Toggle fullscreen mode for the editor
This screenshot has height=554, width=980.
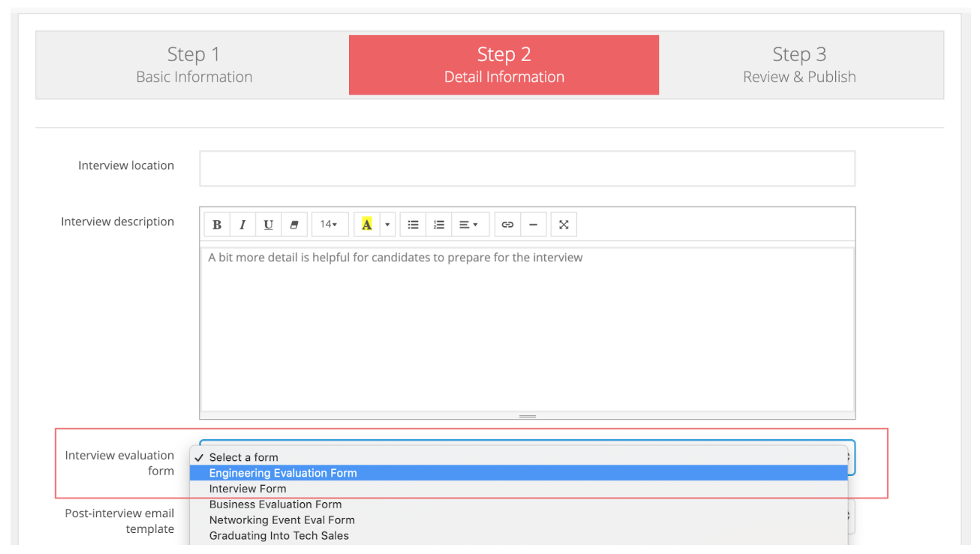564,224
